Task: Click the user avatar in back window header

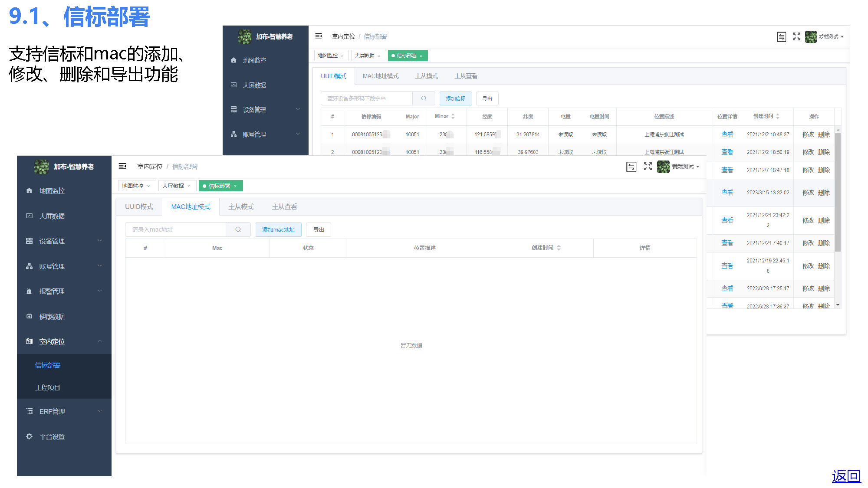Action: (x=811, y=37)
